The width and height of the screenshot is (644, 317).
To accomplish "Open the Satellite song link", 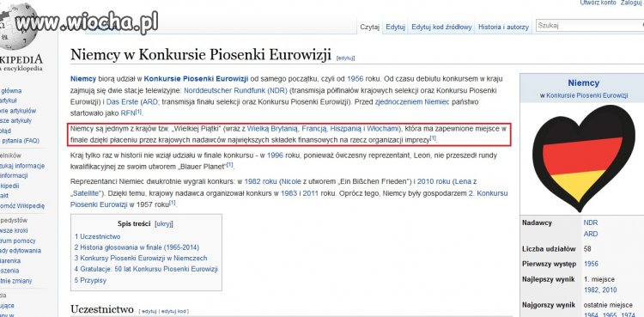I will click(x=85, y=192).
